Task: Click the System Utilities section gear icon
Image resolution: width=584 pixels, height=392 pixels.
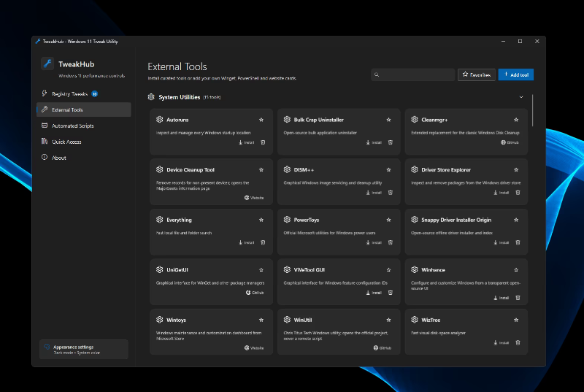Action: [151, 97]
